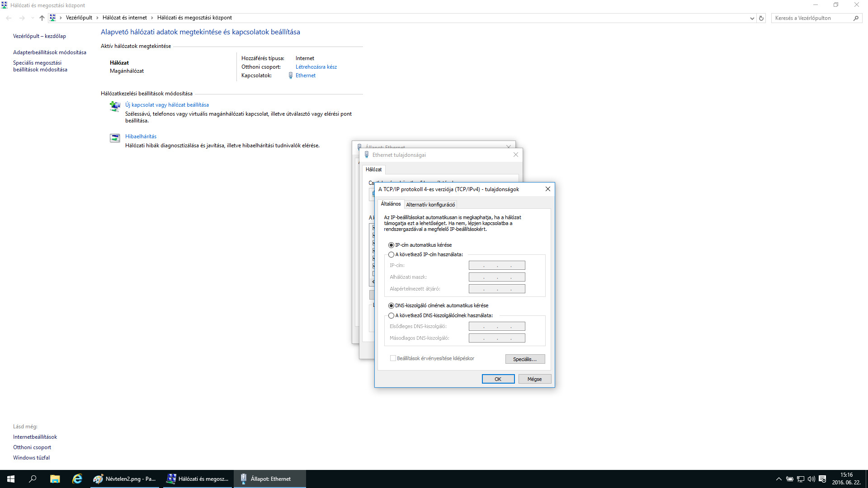
Task: Open Vezérlőpult breadcrumb
Action: (x=79, y=18)
